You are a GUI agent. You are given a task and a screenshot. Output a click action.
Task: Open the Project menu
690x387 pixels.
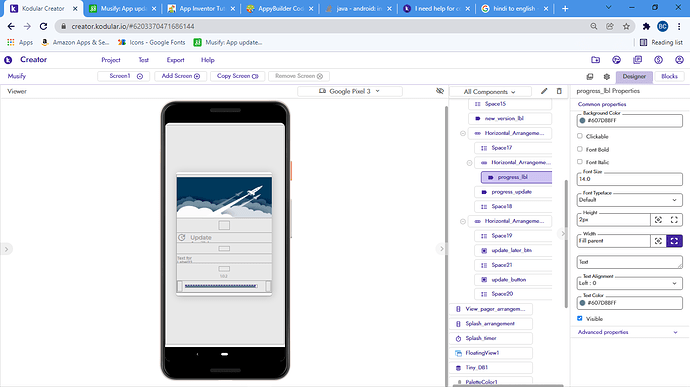coord(111,60)
